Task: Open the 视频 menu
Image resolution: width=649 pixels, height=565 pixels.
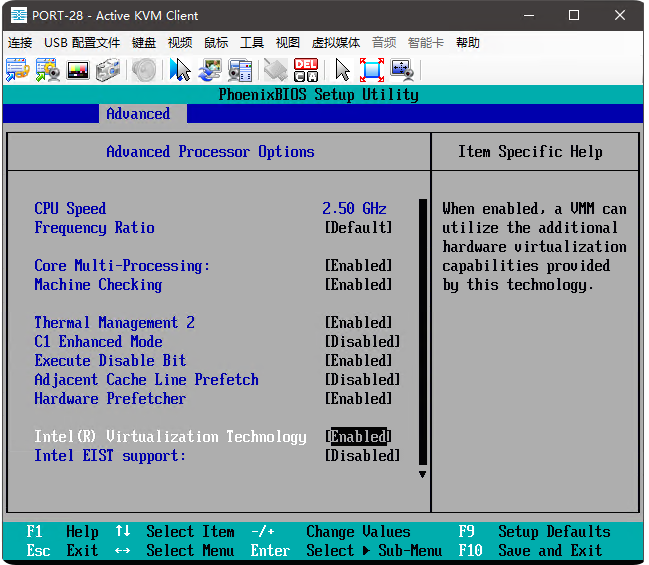Action: pos(180,43)
